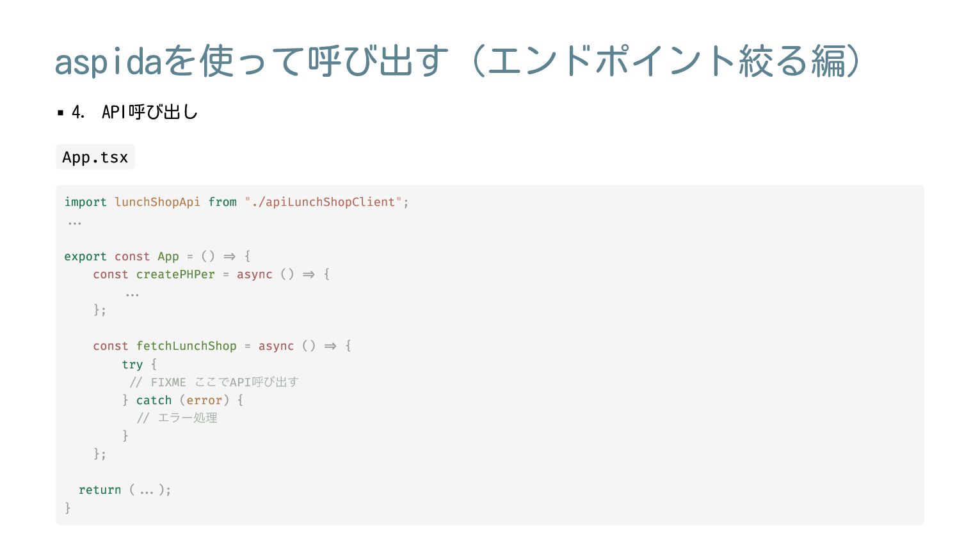Viewport: 980px width, 552px height.
Task: Click the fetchLunchShop function name
Action: click(x=186, y=346)
